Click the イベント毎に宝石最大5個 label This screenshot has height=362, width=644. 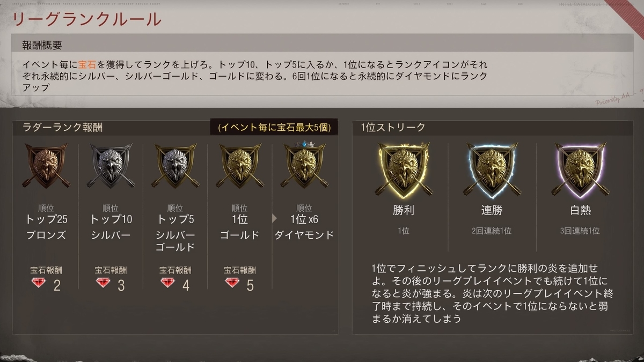point(274,128)
